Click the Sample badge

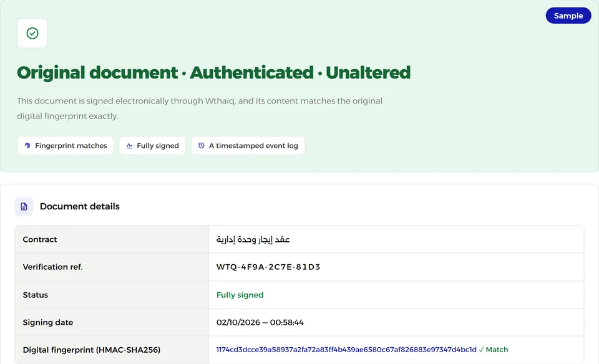568,16
